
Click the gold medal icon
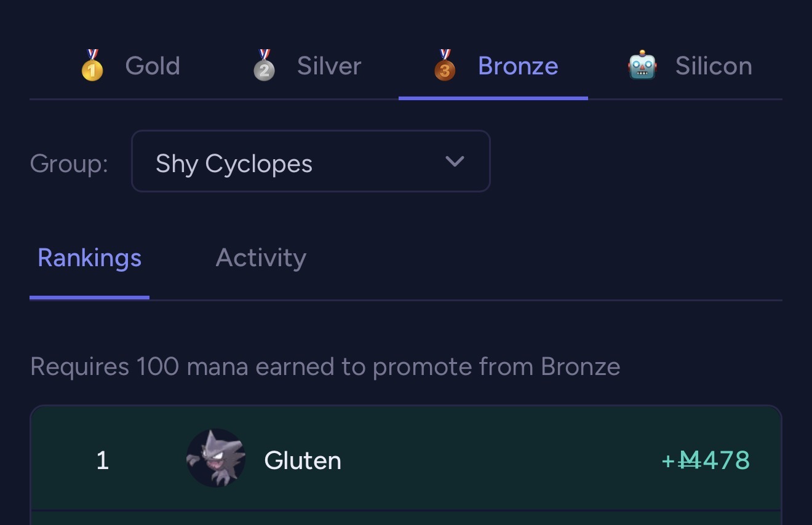(x=92, y=65)
